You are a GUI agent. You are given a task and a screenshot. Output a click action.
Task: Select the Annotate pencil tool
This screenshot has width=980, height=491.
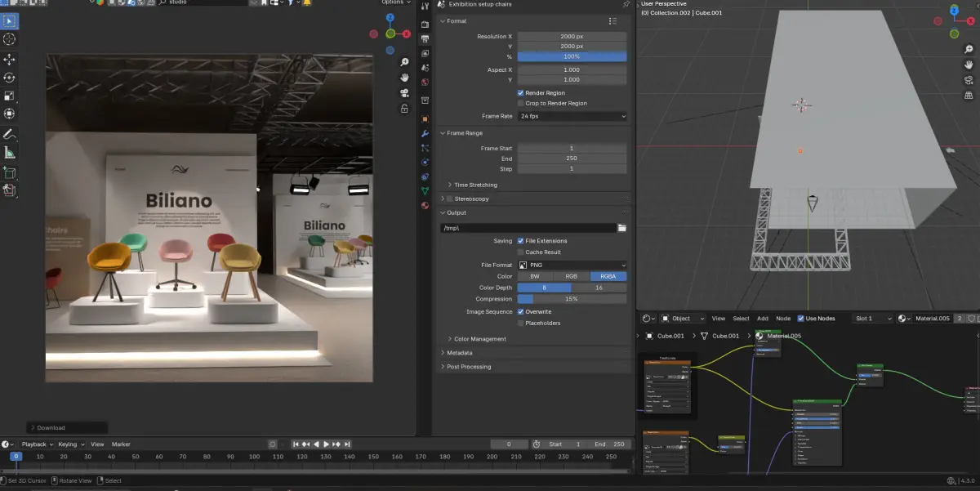coord(9,133)
